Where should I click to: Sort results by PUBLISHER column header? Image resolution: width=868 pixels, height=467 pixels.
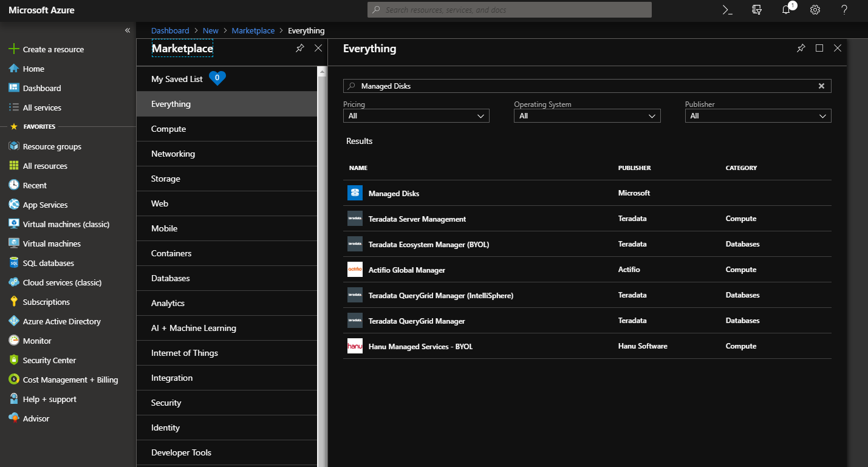coord(635,168)
